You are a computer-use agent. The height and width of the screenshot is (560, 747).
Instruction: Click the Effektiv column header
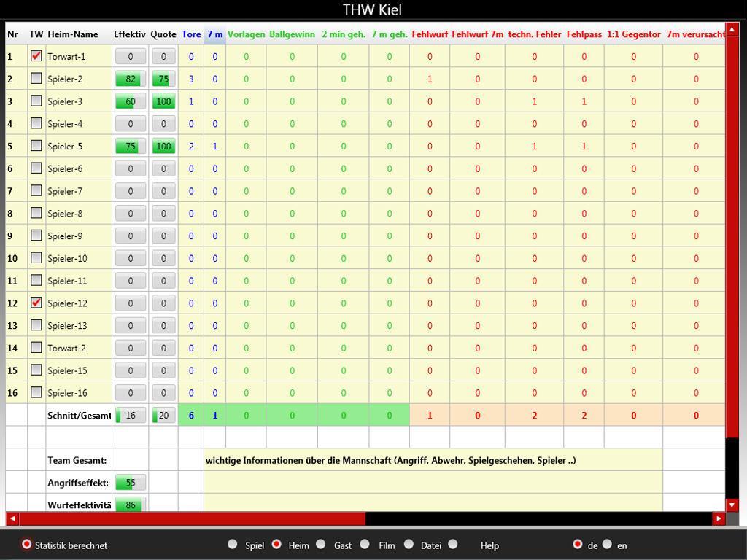(130, 34)
